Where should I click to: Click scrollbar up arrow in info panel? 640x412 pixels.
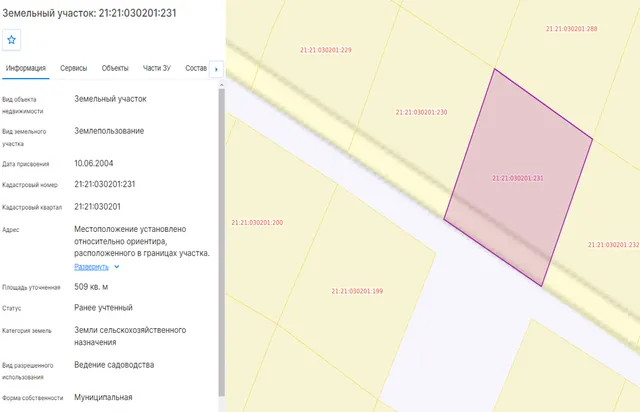(x=222, y=85)
